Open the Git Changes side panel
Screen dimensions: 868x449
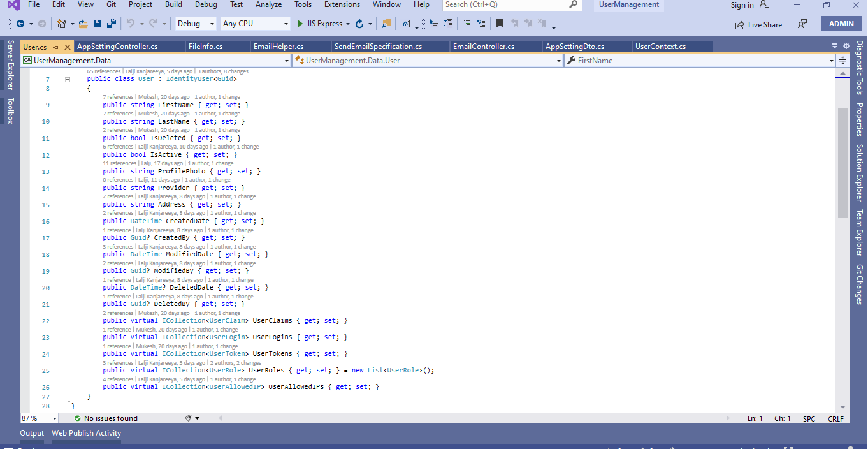(x=860, y=284)
